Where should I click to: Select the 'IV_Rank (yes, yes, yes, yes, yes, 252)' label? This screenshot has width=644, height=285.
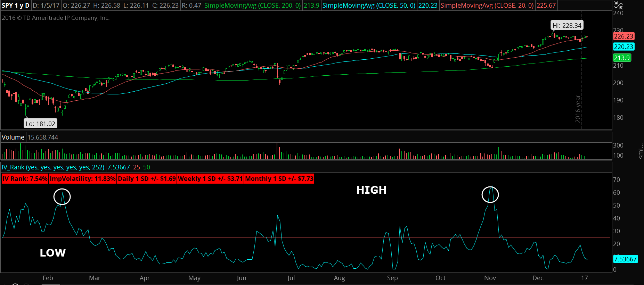click(53, 167)
